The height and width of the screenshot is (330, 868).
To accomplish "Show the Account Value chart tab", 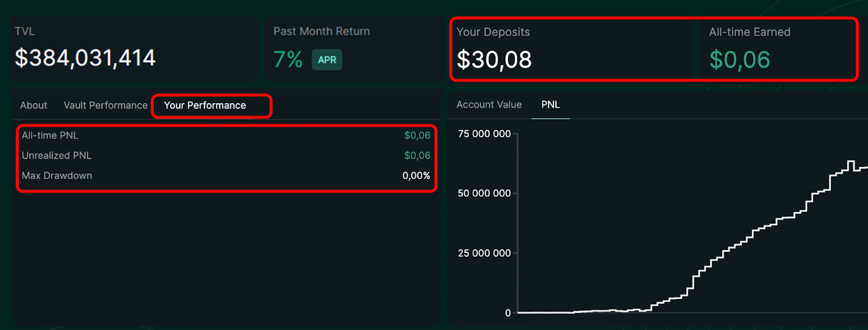I will point(489,104).
